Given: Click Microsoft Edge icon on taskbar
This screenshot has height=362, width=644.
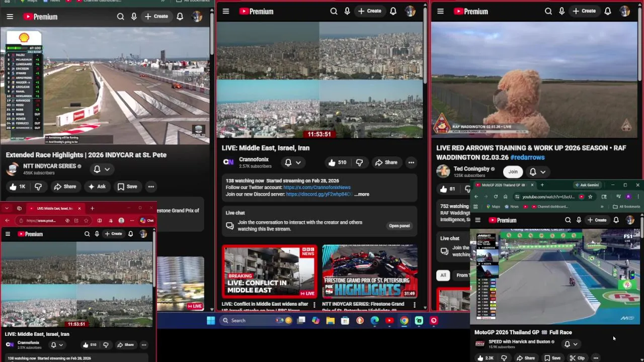Looking at the screenshot, I should pyautogui.click(x=375, y=320).
